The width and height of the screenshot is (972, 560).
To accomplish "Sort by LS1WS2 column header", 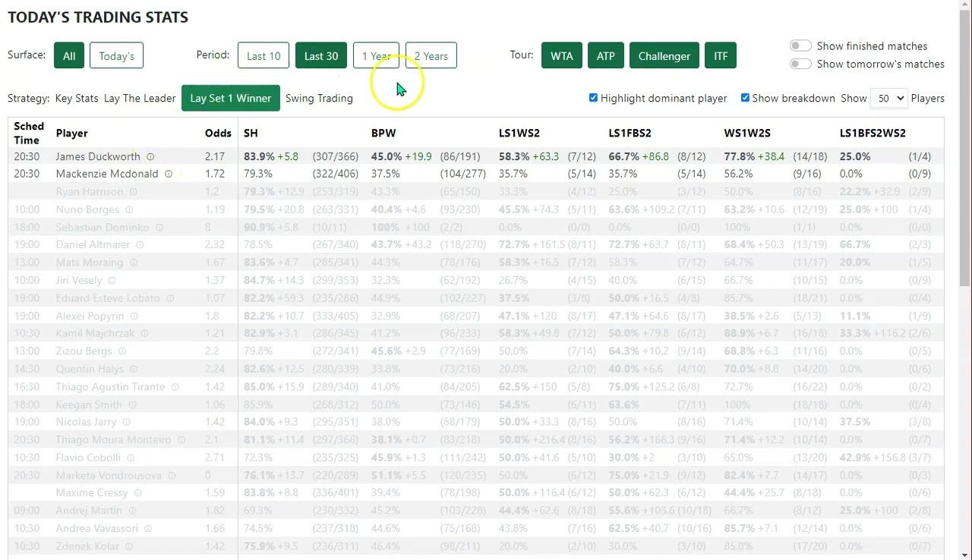I will tap(519, 133).
